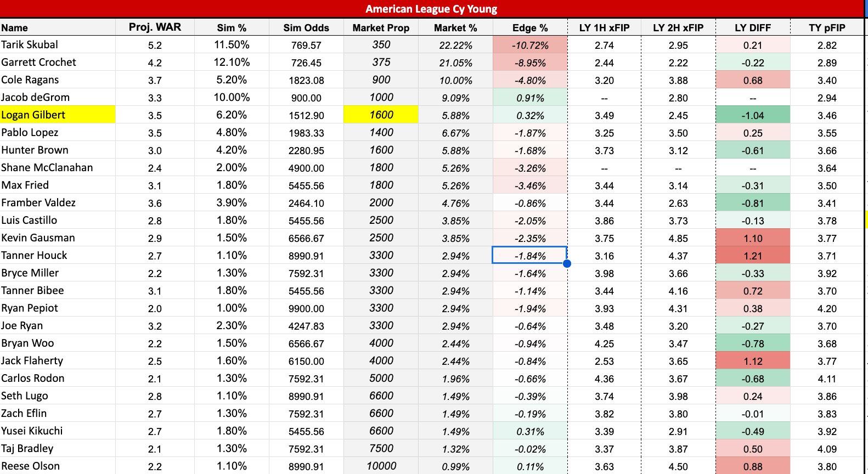868x474 pixels.
Task: Click the Market Prop column header
Action: point(381,27)
